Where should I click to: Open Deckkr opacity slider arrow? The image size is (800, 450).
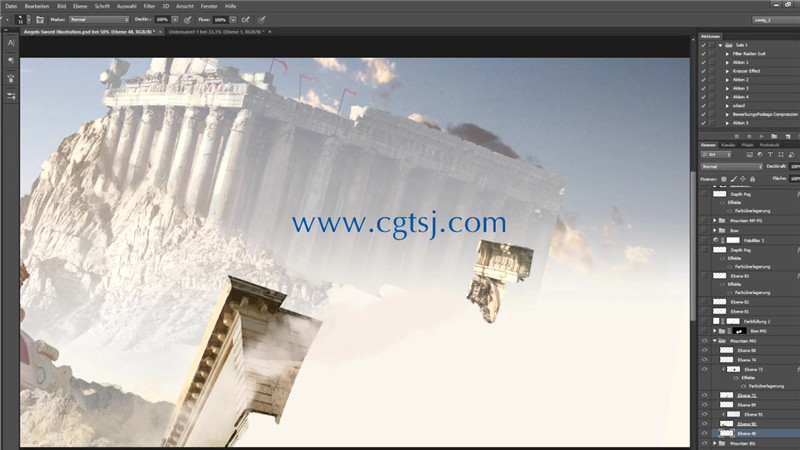click(x=175, y=19)
